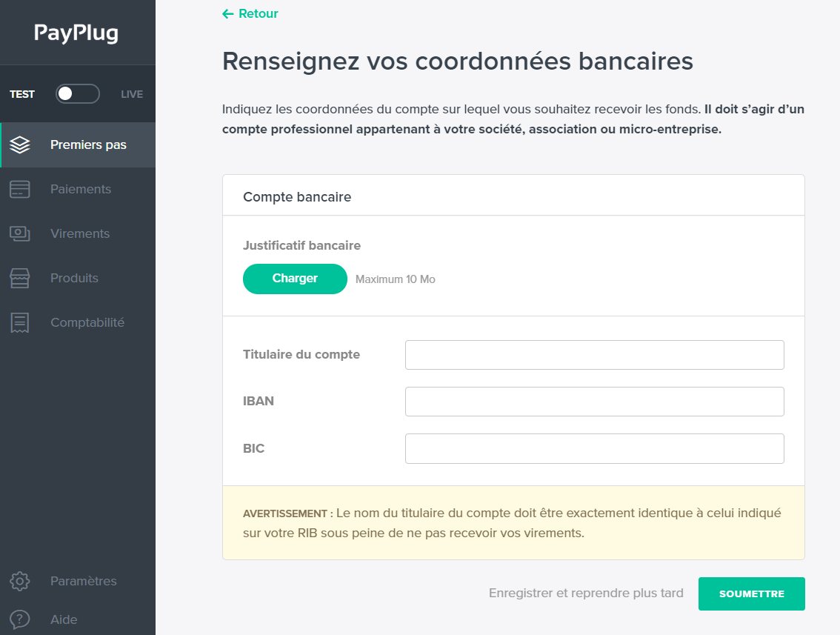Select LIVE mode label
The height and width of the screenshot is (635, 840).
point(132,94)
